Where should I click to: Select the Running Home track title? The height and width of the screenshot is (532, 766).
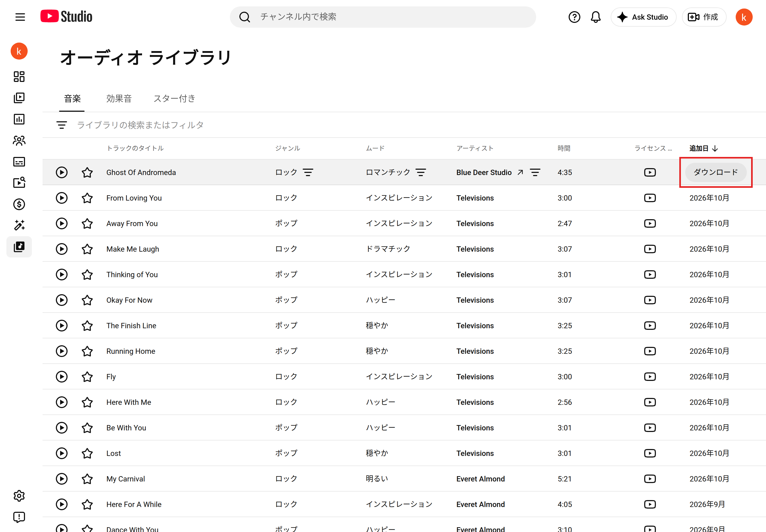pyautogui.click(x=131, y=351)
